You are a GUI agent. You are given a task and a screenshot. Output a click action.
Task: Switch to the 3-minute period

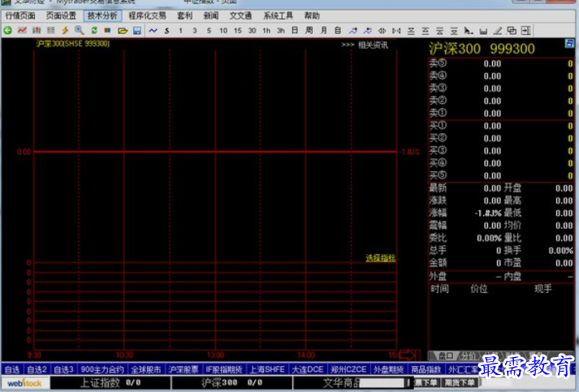195,31
